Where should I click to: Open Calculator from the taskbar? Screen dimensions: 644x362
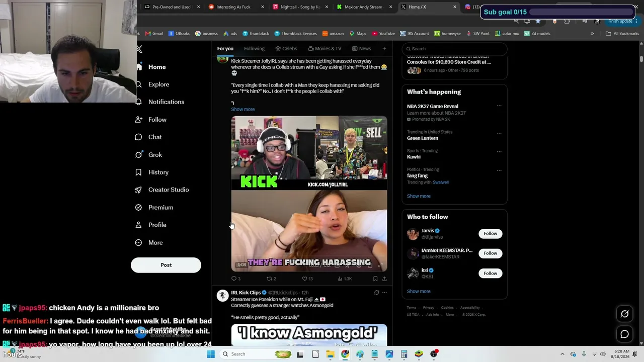[404, 354]
